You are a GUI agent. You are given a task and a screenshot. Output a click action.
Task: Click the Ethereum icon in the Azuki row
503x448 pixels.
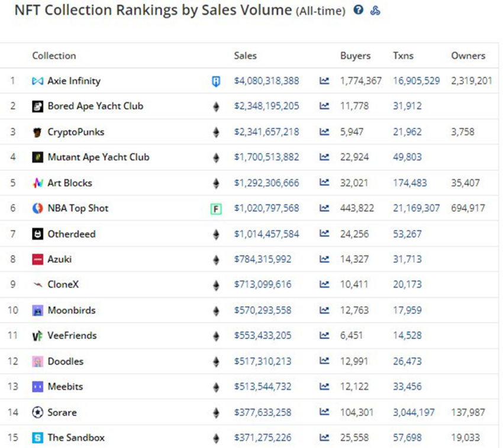point(216,260)
